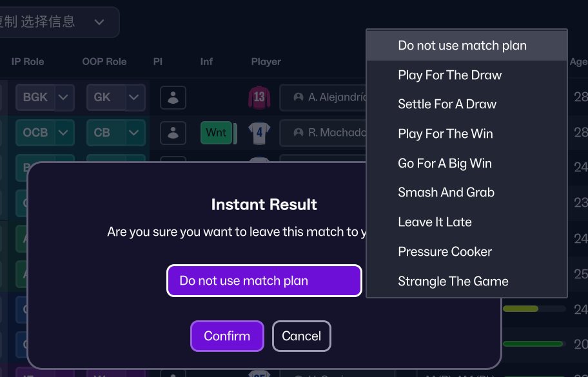Expand the BGK in-possession role dropdown arrow
The height and width of the screenshot is (377, 588).
64,97
